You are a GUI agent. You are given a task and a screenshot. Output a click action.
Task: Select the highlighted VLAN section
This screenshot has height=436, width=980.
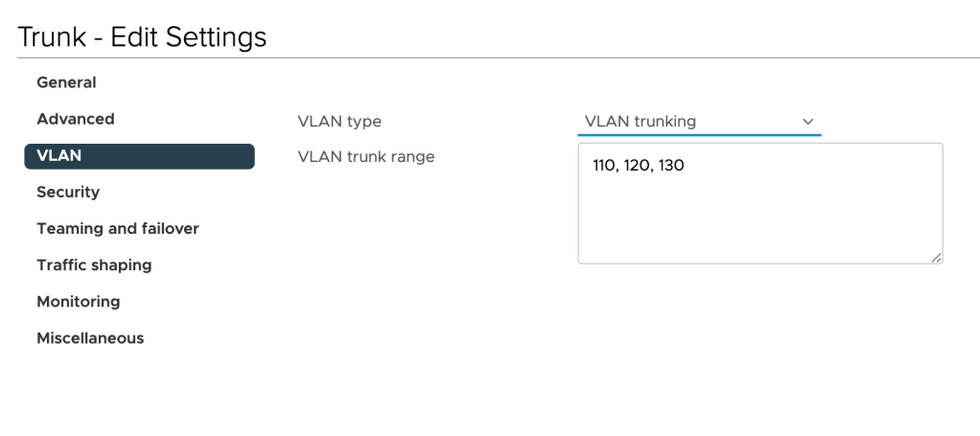(x=139, y=156)
